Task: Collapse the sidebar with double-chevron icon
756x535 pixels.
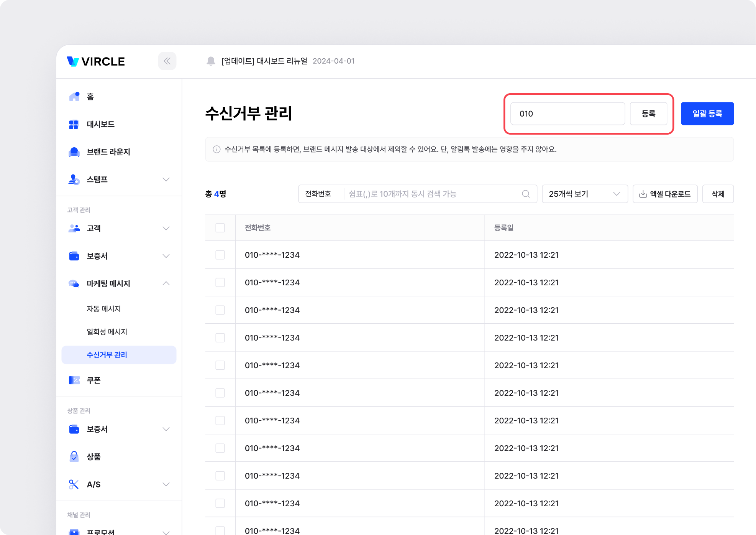Action: 167,61
